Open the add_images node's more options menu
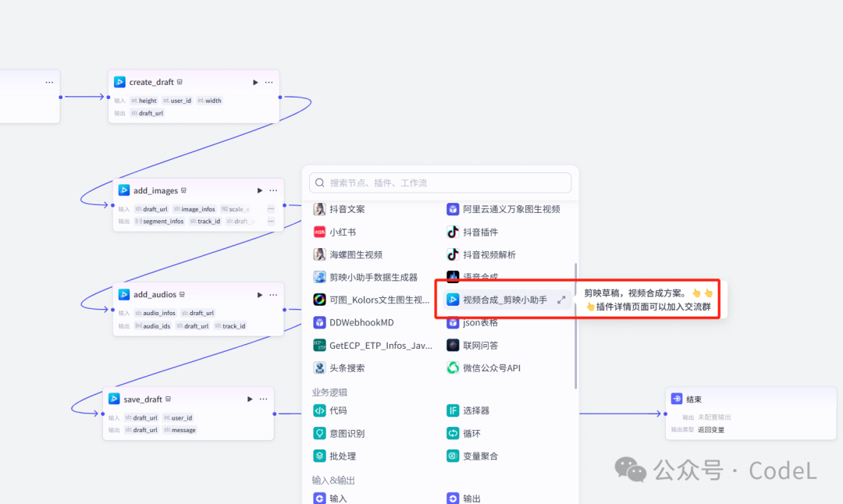 point(273,190)
